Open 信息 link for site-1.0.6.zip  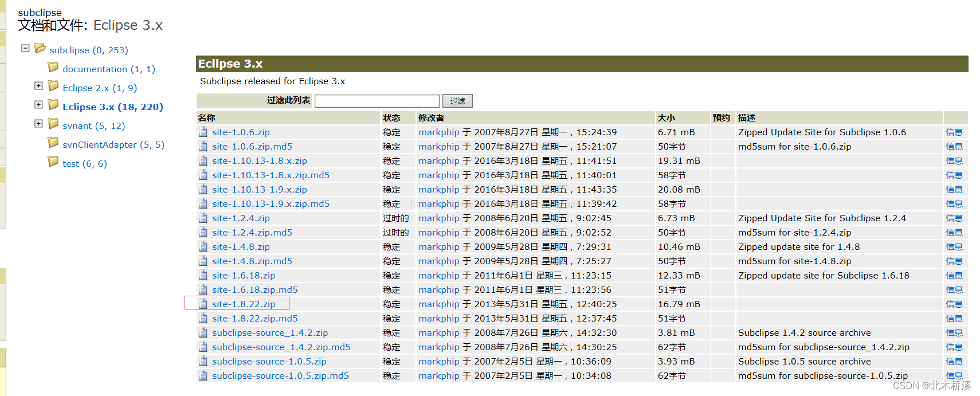(x=954, y=132)
